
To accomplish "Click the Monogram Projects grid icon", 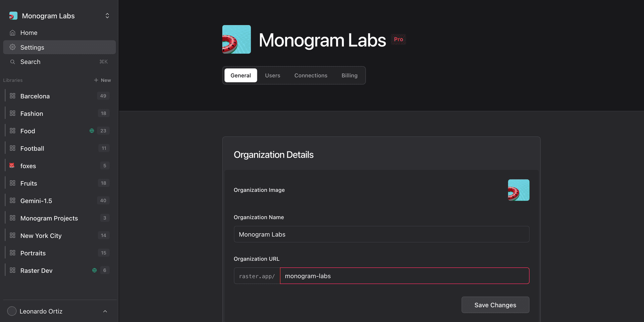I will tap(12, 218).
